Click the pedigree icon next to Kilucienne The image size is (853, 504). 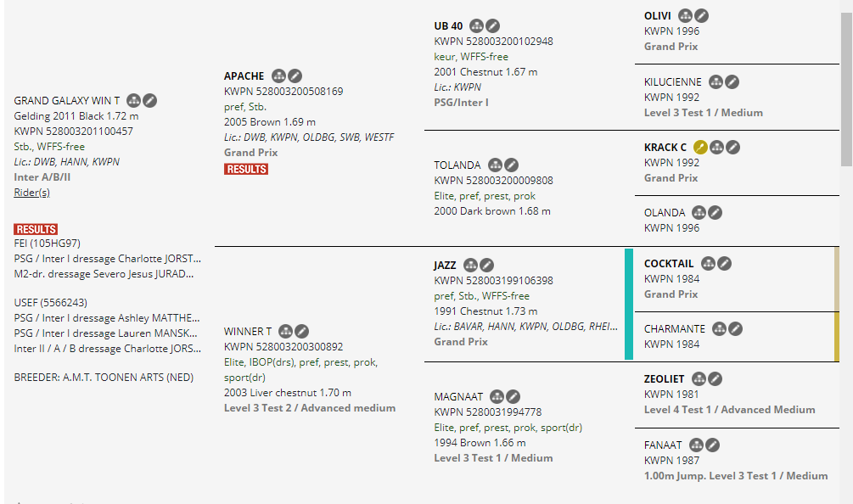(x=716, y=82)
